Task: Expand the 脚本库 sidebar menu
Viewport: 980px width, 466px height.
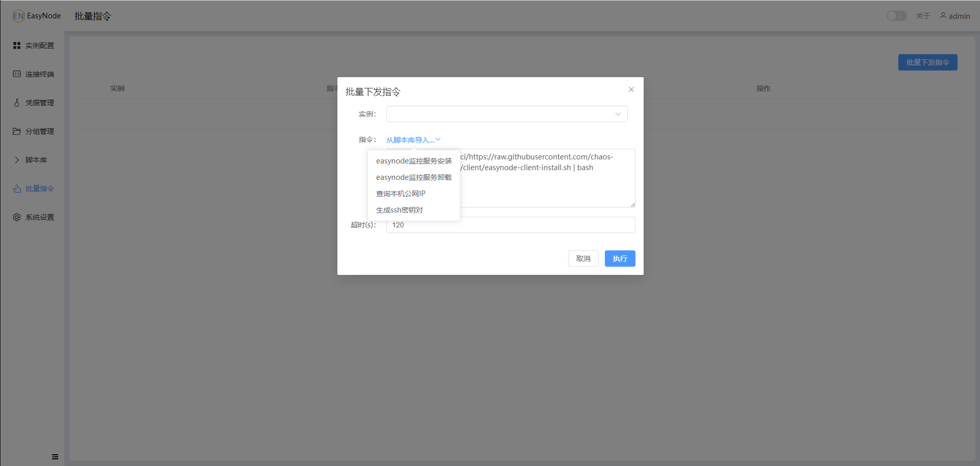Action: 32,160
